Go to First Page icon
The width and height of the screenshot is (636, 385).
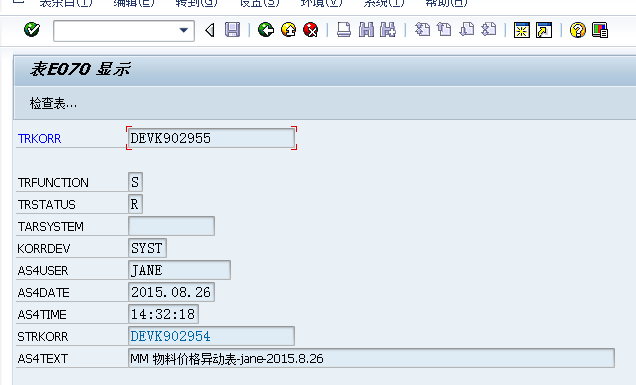tap(422, 30)
